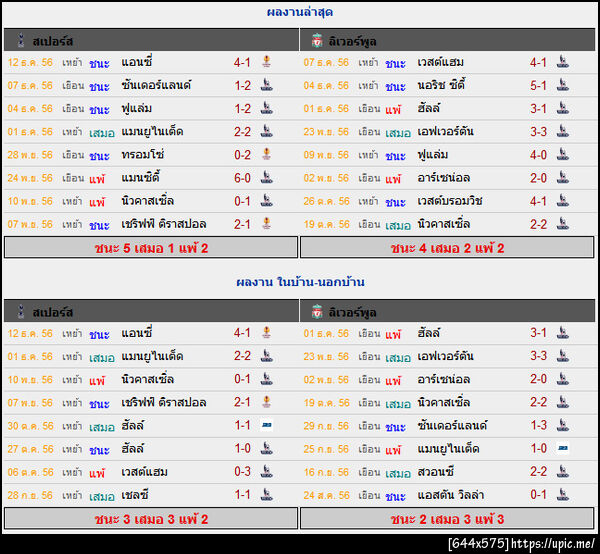Viewport: 600px width, 554px height.
Task: Click league icon in Liverpool's 07 ธ.ค. เวสต์แฮม row
Action: click(x=562, y=62)
